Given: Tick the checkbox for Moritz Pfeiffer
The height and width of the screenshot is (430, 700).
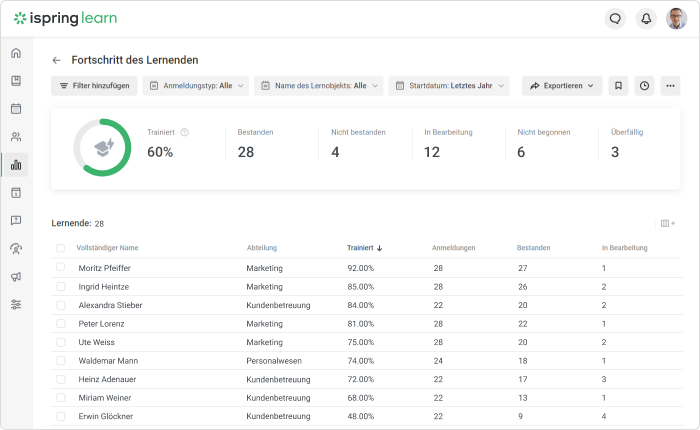Looking at the screenshot, I should click(60, 268).
